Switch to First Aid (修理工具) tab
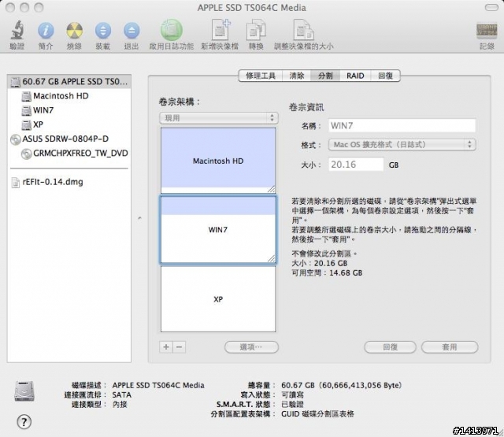This screenshot has width=504, height=437. (x=261, y=76)
